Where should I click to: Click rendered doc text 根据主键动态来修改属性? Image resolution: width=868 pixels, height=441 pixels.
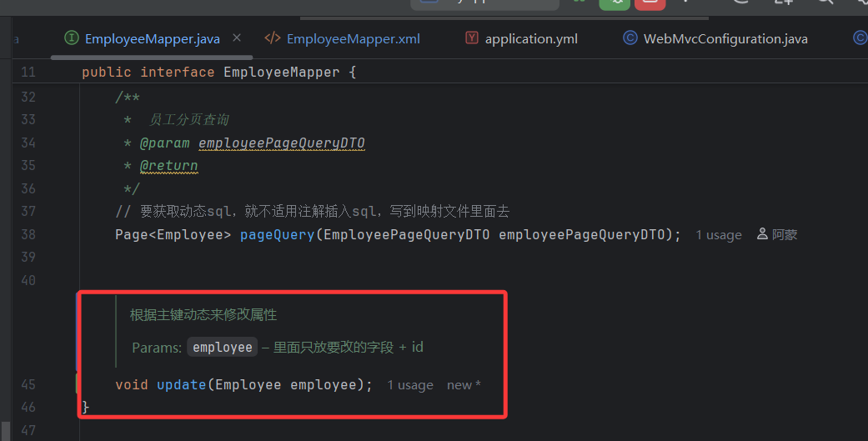pos(203,315)
